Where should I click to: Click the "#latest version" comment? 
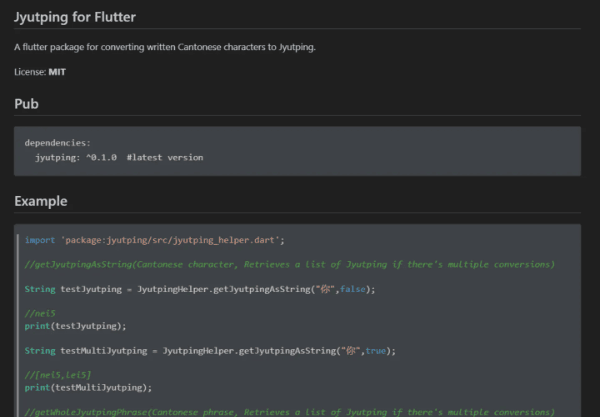pyautogui.click(x=165, y=157)
